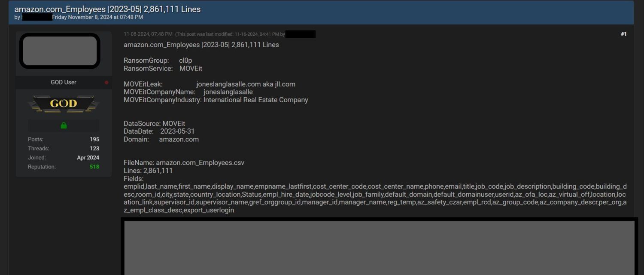644x275 pixels.
Task: Click the Posts count 195
Action: click(94, 139)
